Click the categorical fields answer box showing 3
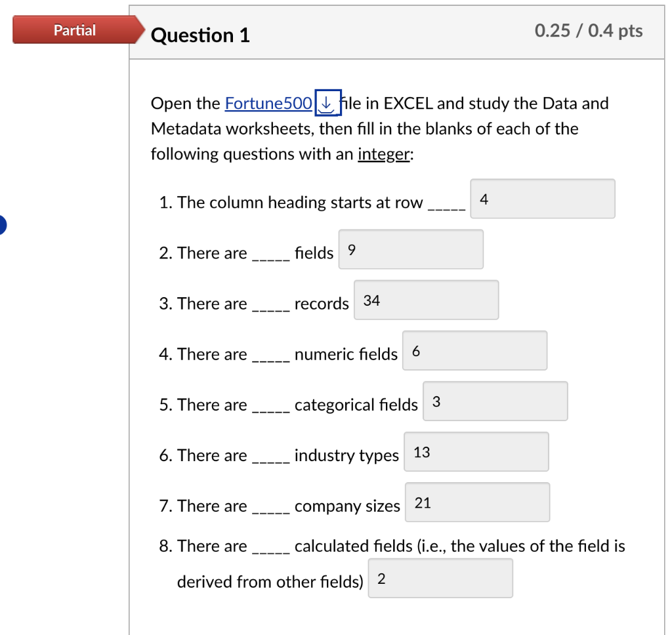The height and width of the screenshot is (635, 672). pyautogui.click(x=495, y=401)
